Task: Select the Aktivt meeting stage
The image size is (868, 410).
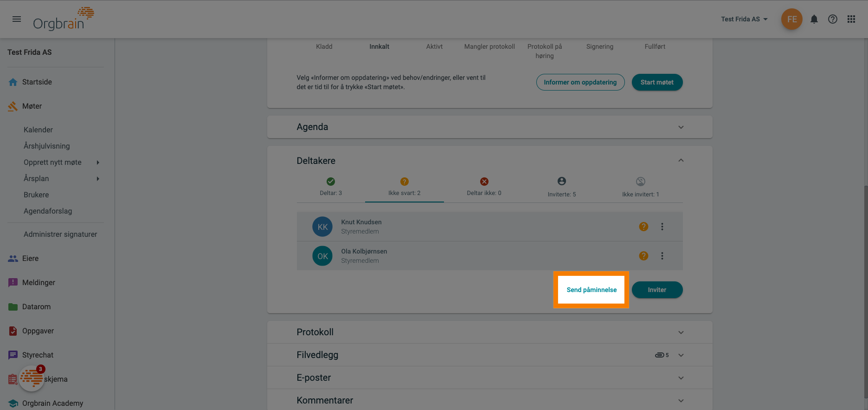Action: 434,46
